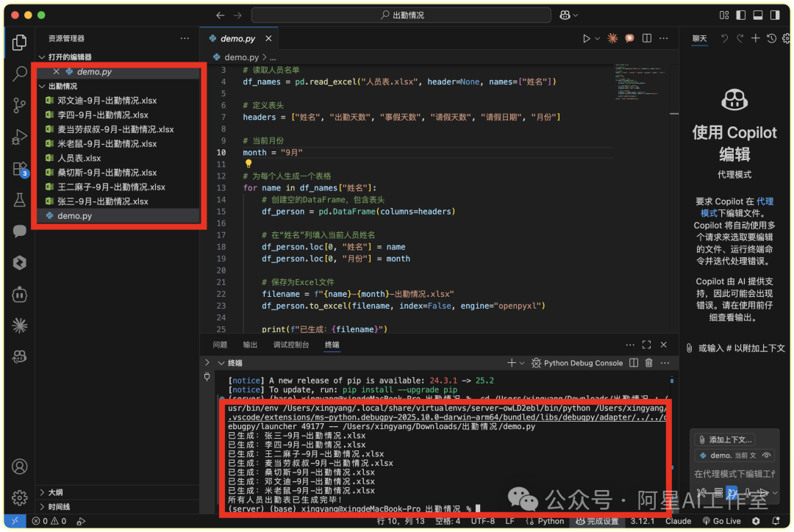Open the Testing flask icon
This screenshot has width=794, height=532.
pos(20,200)
